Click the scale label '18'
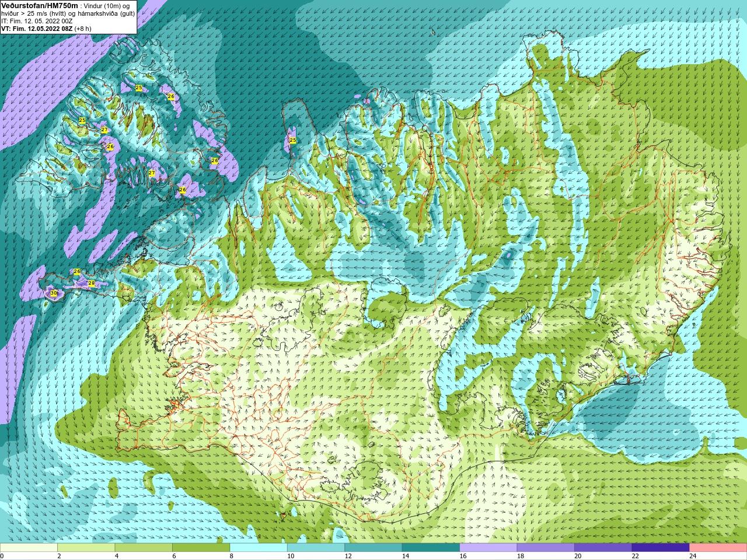 [521, 556]
